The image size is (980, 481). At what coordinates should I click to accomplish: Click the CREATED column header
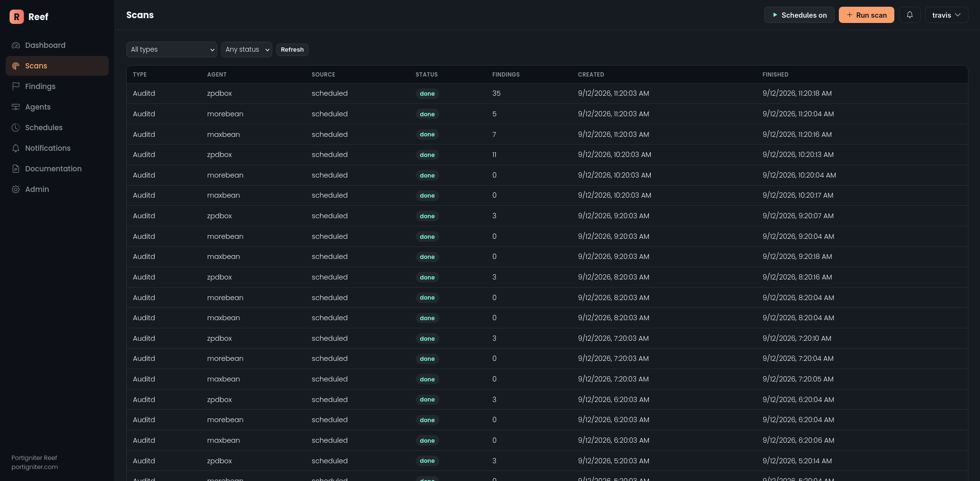(591, 75)
